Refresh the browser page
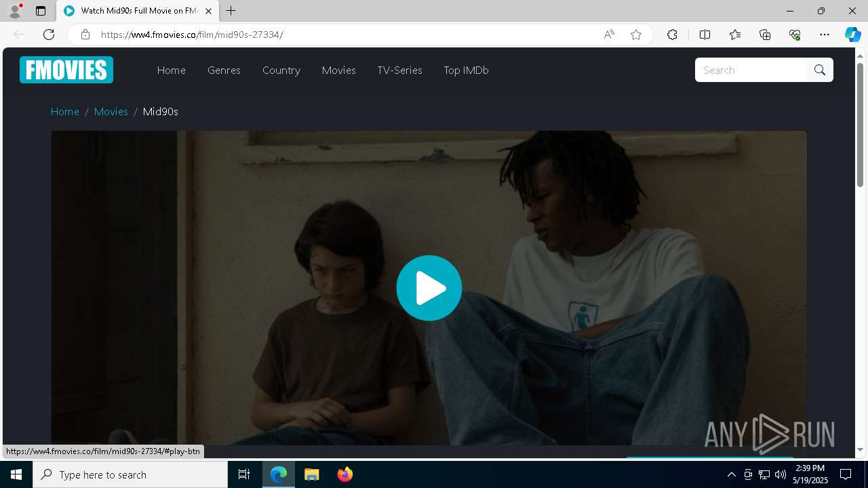The width and height of the screenshot is (868, 488). 49,35
